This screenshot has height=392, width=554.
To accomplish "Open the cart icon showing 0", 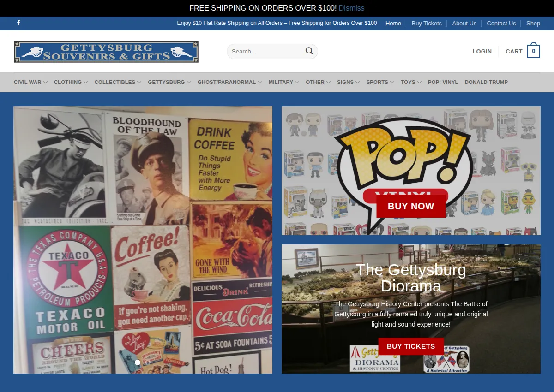I will [534, 51].
